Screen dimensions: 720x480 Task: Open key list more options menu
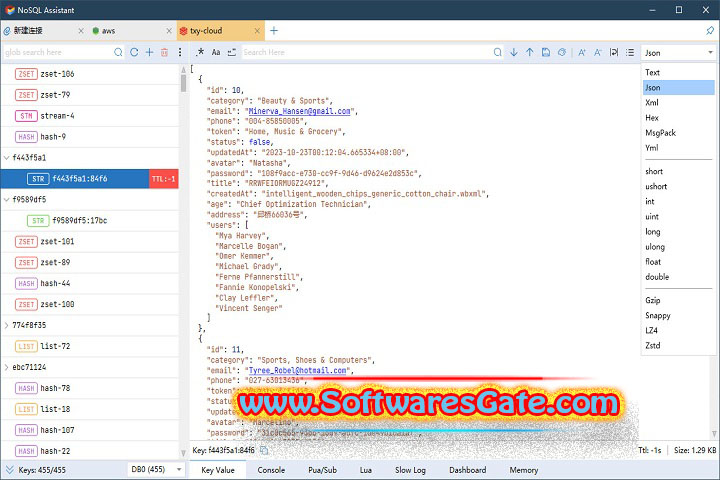(180, 52)
